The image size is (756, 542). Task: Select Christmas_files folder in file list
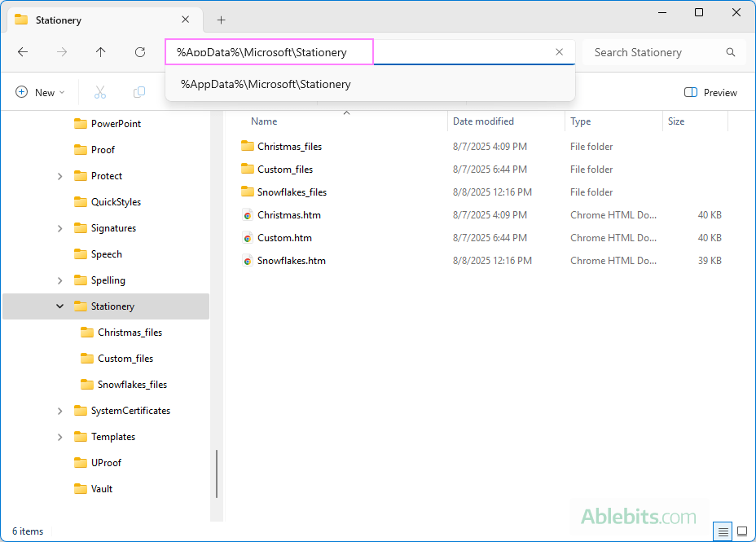289,147
